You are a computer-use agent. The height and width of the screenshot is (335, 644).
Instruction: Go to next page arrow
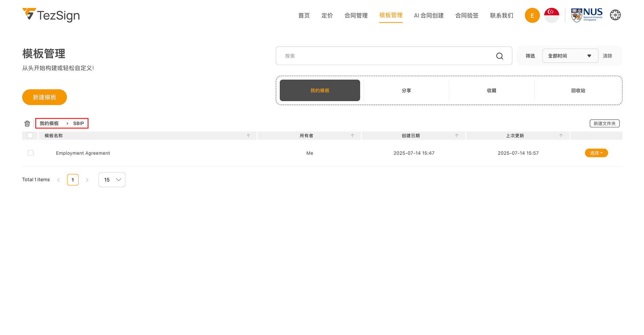click(87, 180)
